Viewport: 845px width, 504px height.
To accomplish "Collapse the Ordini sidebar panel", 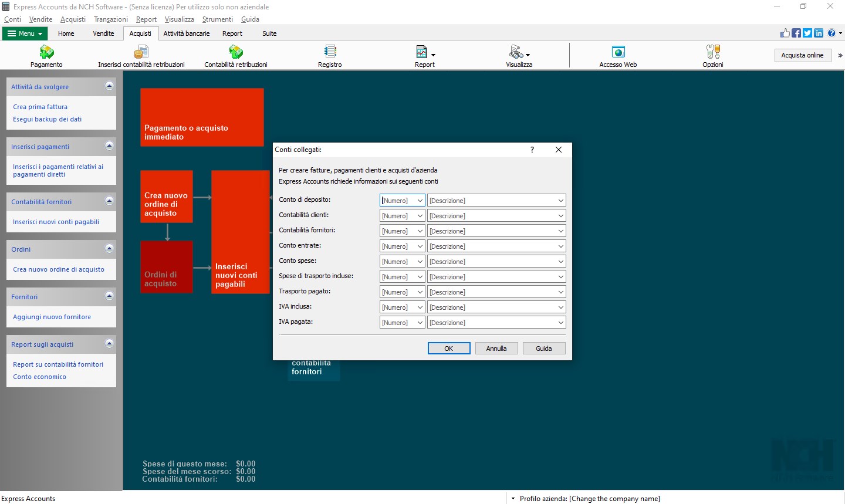I will [109, 249].
